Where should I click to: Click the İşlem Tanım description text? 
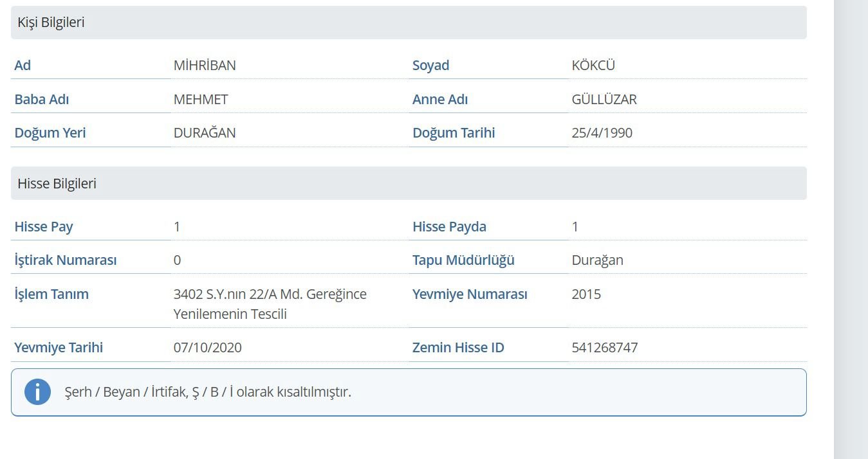tap(270, 304)
